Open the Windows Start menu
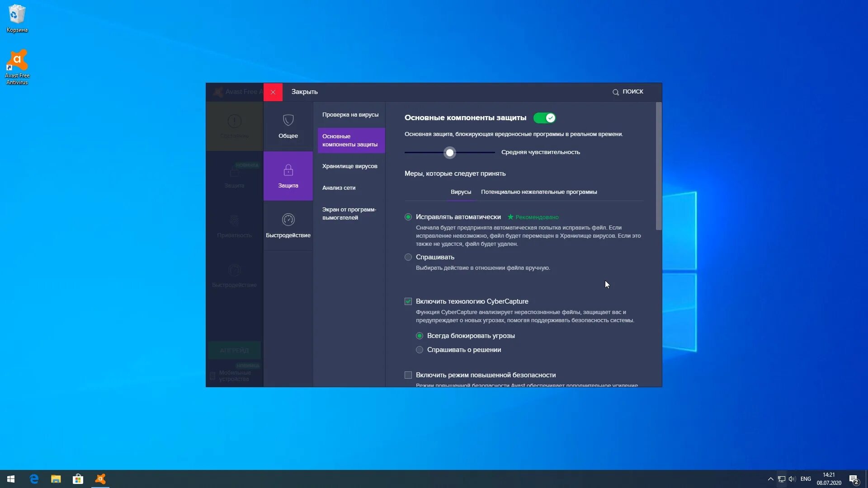This screenshot has width=868, height=488. tap(11, 479)
